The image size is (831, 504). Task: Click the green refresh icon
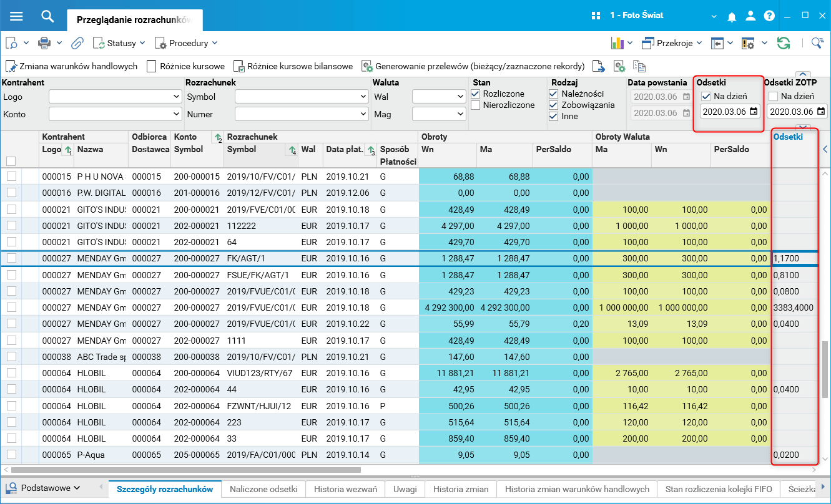coord(783,43)
